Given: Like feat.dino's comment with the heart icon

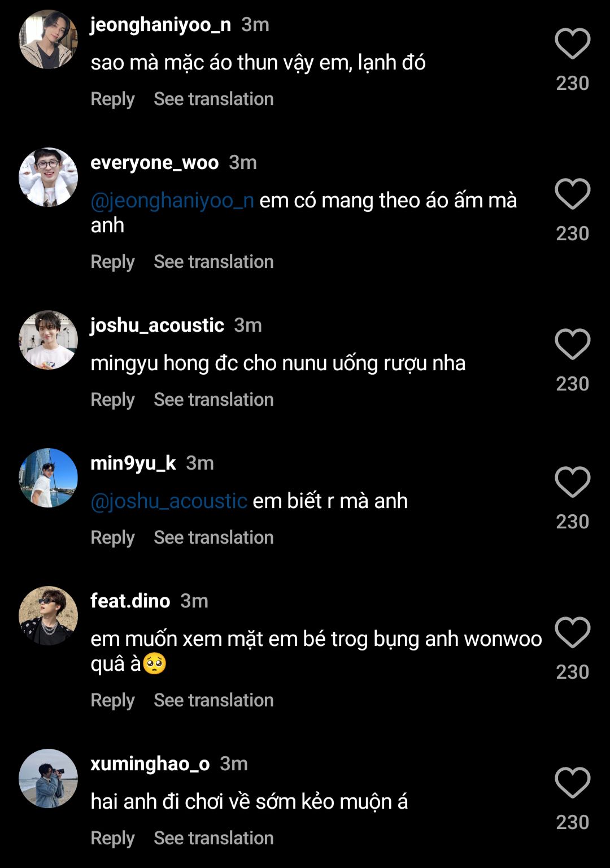Looking at the screenshot, I should (x=572, y=632).
